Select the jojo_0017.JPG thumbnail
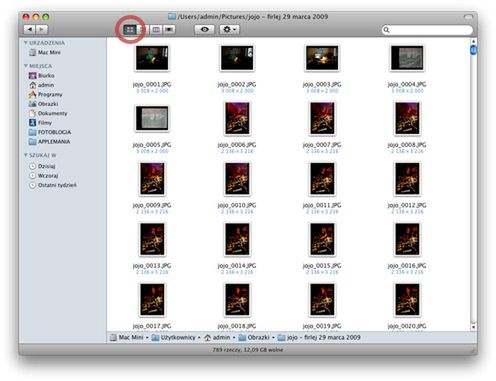The height and width of the screenshot is (381, 496). pos(152,300)
